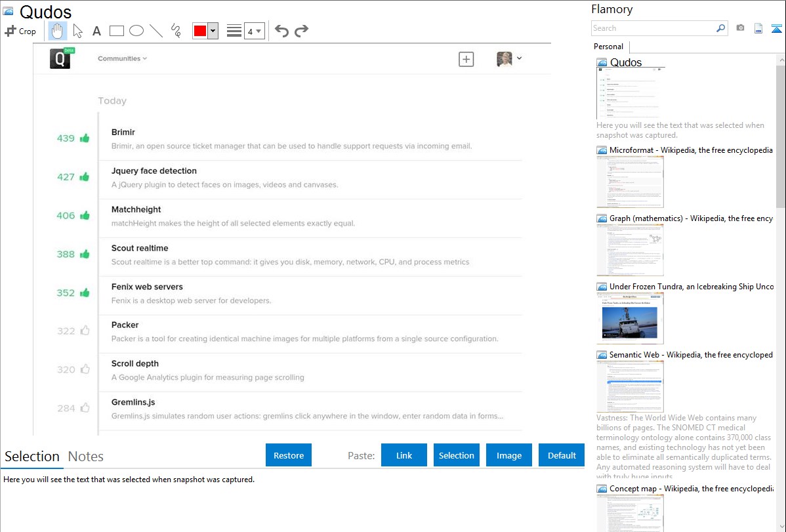Click the blue collapse panel icon
The image size is (786, 532).
point(776,28)
